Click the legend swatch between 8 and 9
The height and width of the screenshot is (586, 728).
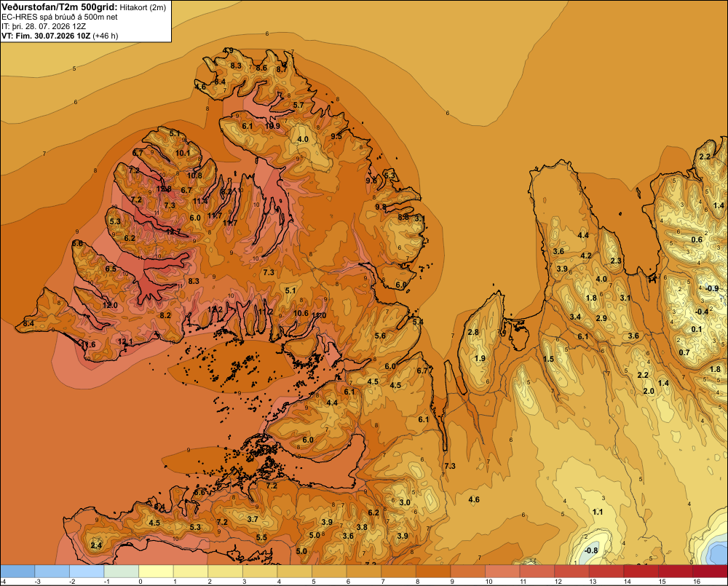pos(433,571)
